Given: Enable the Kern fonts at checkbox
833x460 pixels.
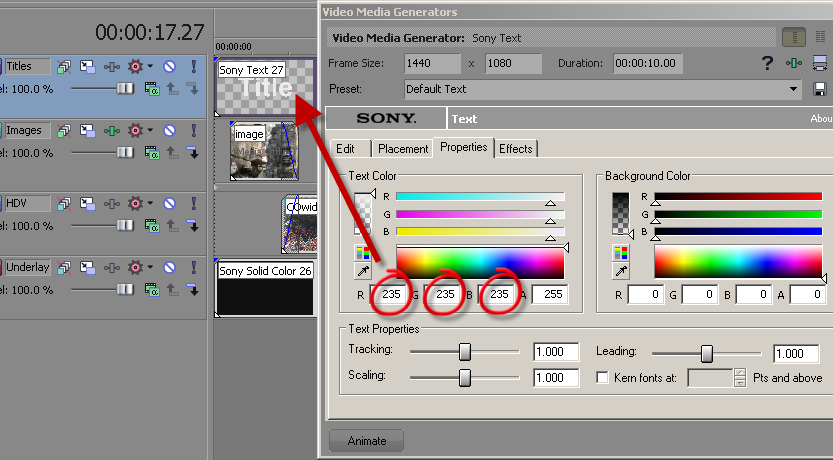Looking at the screenshot, I should pos(602,378).
